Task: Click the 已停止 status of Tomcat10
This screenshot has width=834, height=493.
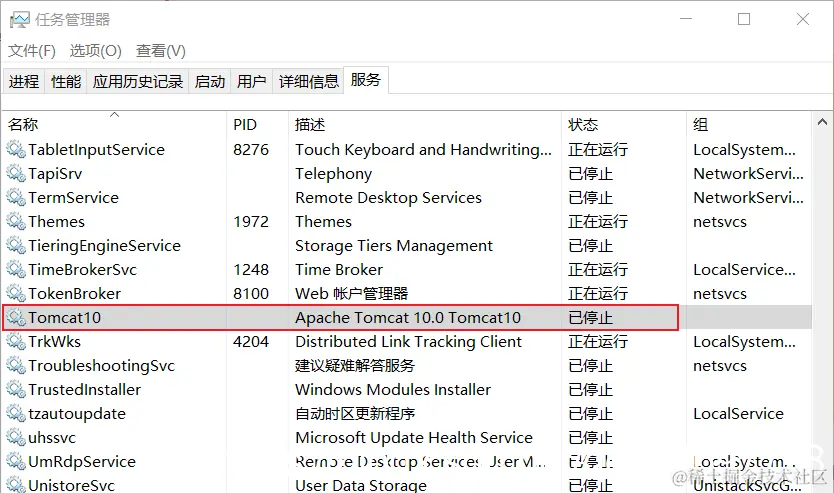Action: coord(590,317)
